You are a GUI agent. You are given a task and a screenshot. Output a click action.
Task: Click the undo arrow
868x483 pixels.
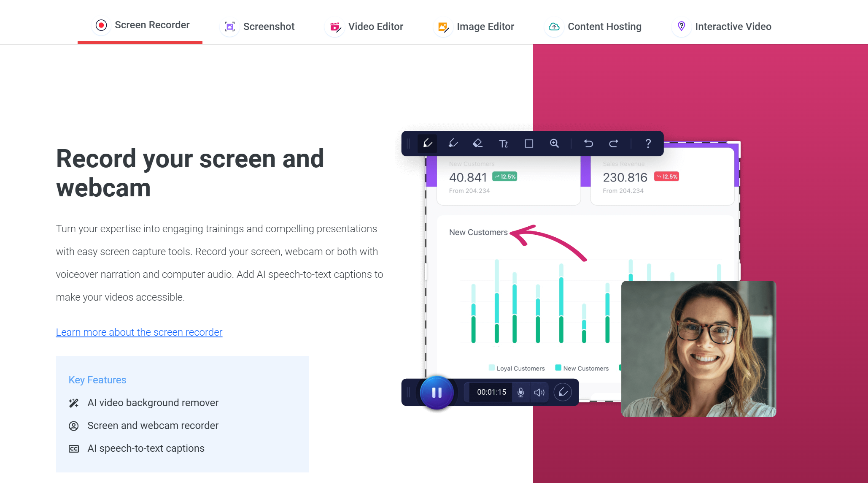[588, 144]
